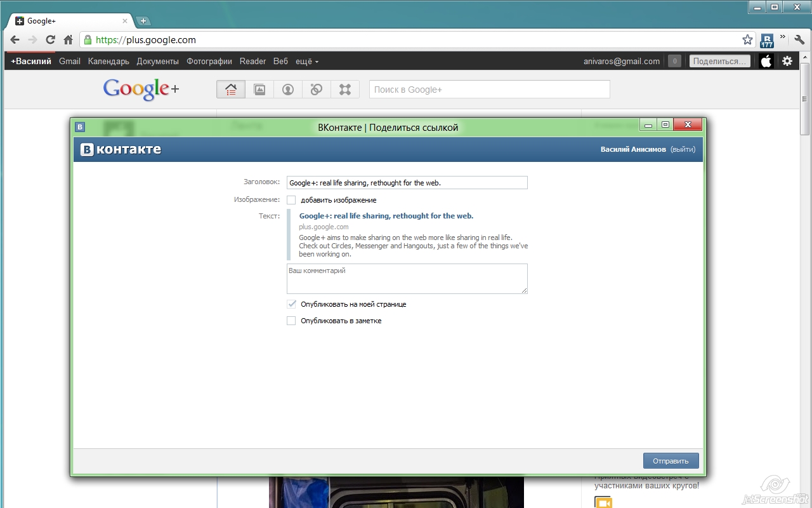
Task: Edit the Заголовок title field
Action: pyautogui.click(x=407, y=183)
